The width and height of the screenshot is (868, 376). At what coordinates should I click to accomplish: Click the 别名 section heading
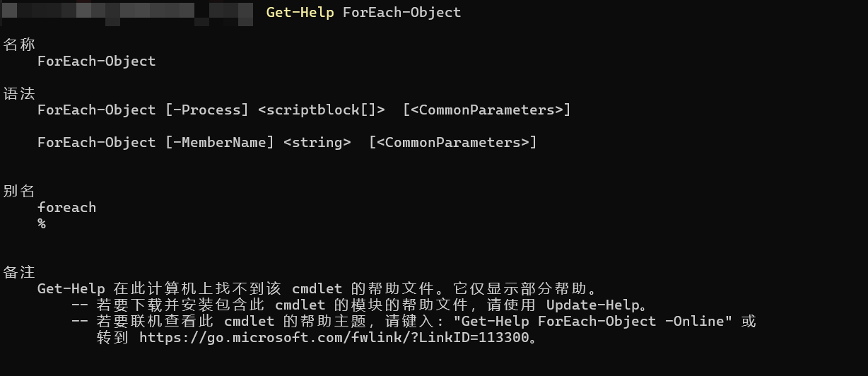coord(19,192)
